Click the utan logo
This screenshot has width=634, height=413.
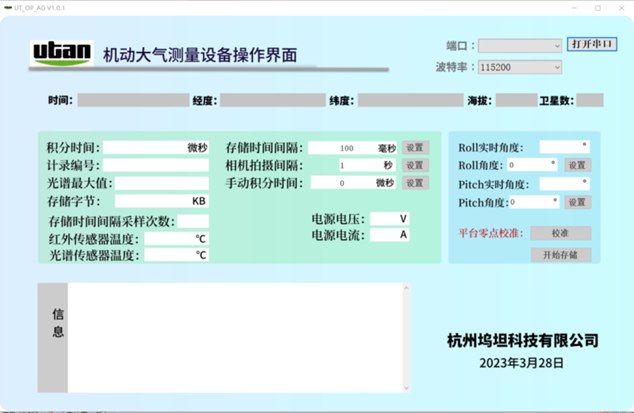(x=62, y=52)
